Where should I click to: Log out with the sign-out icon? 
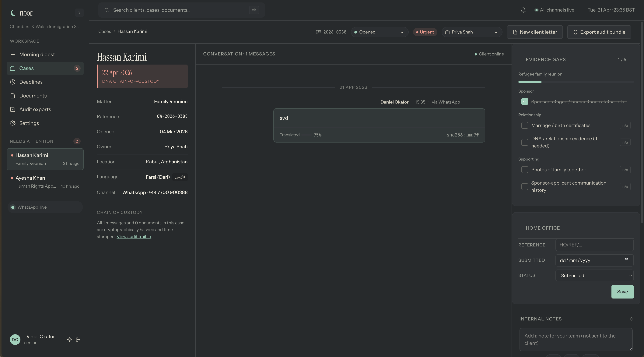click(78, 339)
